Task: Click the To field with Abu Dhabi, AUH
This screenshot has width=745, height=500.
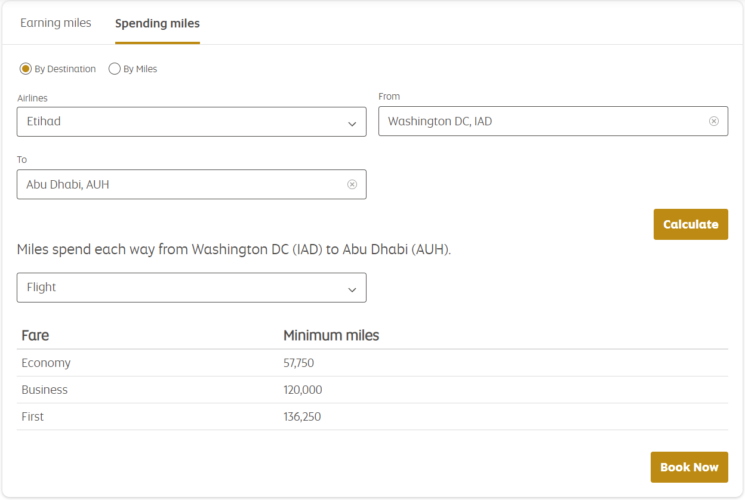Action: click(x=180, y=184)
